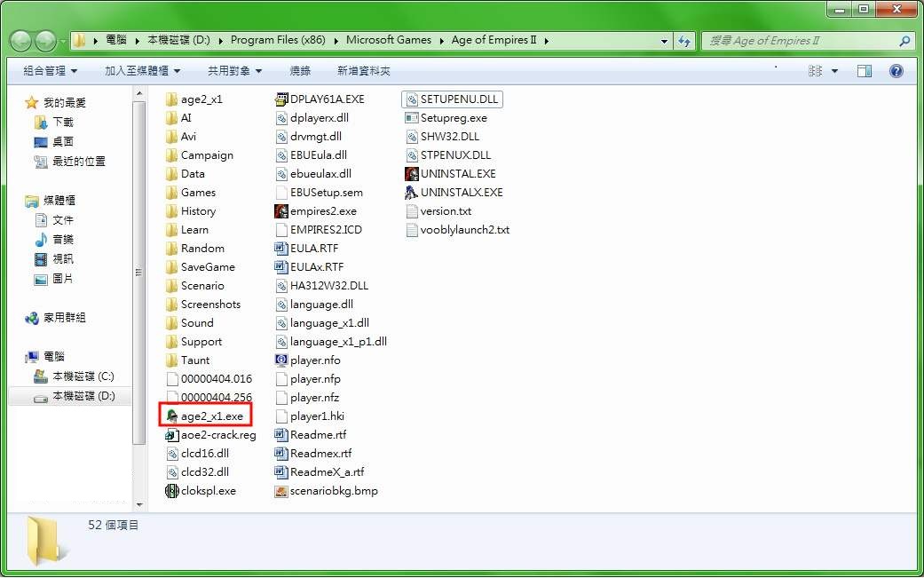This screenshot has width=924, height=578.
Task: Navigate to 電腦 in address bar
Action: click(116, 40)
